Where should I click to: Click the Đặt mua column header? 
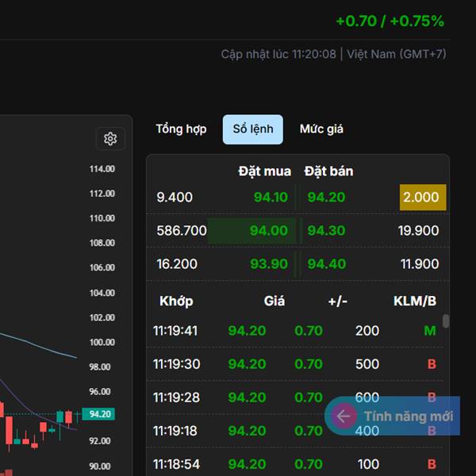pyautogui.click(x=265, y=171)
